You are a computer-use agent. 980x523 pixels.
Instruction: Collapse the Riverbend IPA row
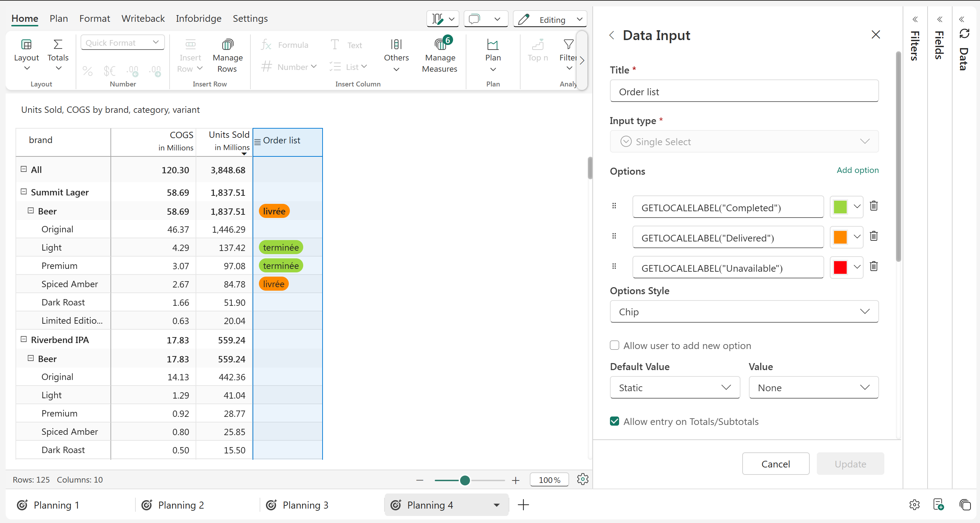point(24,339)
